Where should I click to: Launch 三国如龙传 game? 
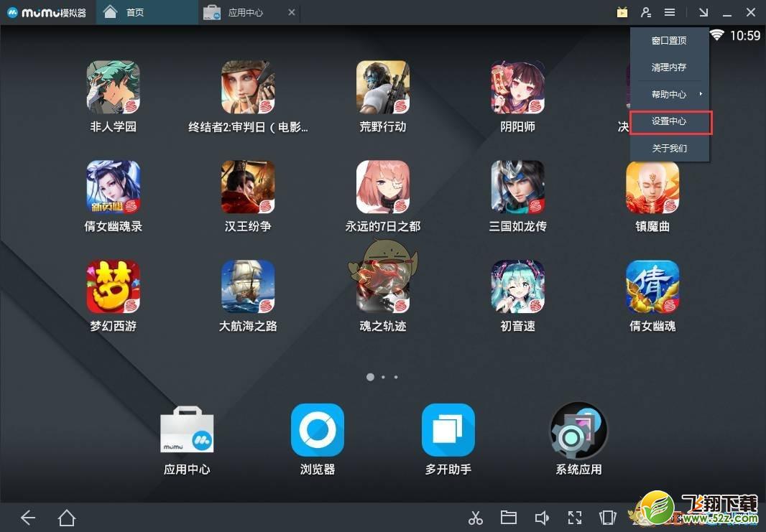point(517,187)
